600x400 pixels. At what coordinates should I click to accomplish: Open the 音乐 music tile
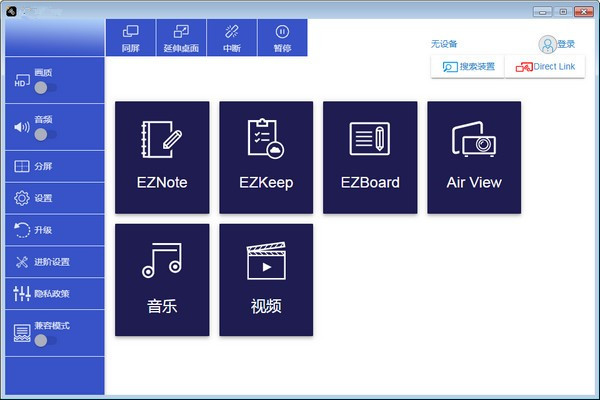[162, 279]
